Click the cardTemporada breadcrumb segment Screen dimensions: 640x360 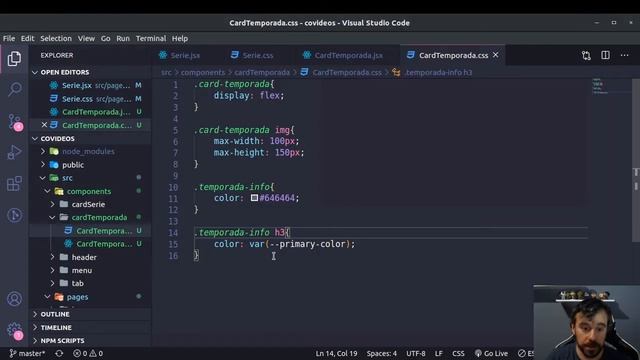262,72
